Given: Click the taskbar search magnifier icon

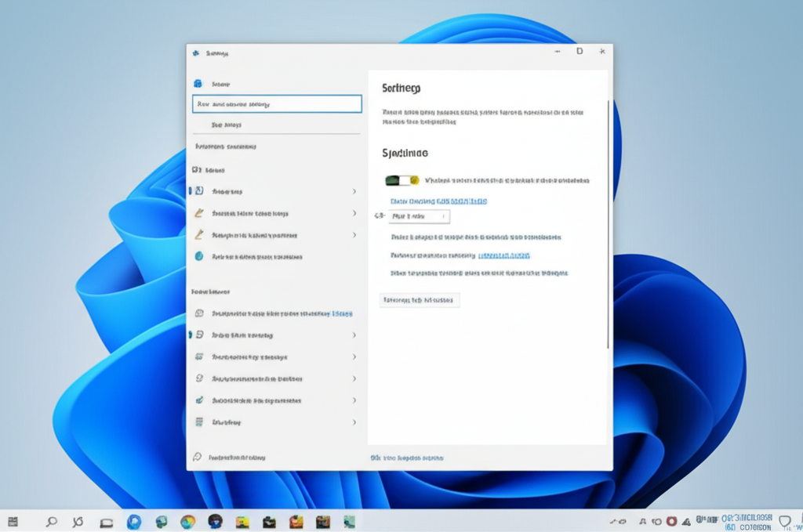Looking at the screenshot, I should point(52,521).
